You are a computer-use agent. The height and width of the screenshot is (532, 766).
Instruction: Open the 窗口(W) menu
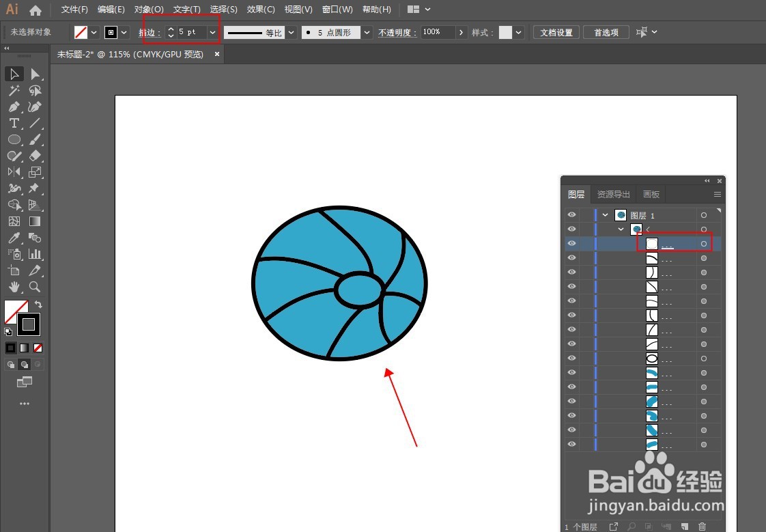337,10
